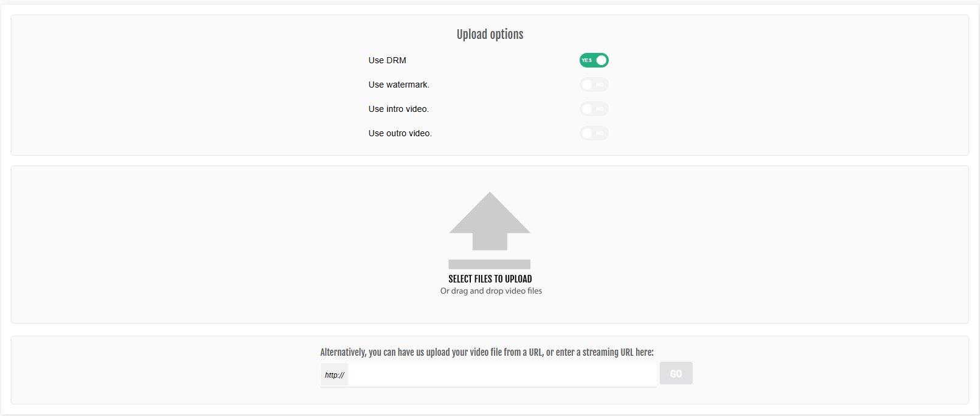
Task: Focus the streaming URL input field
Action: pyautogui.click(x=502, y=375)
